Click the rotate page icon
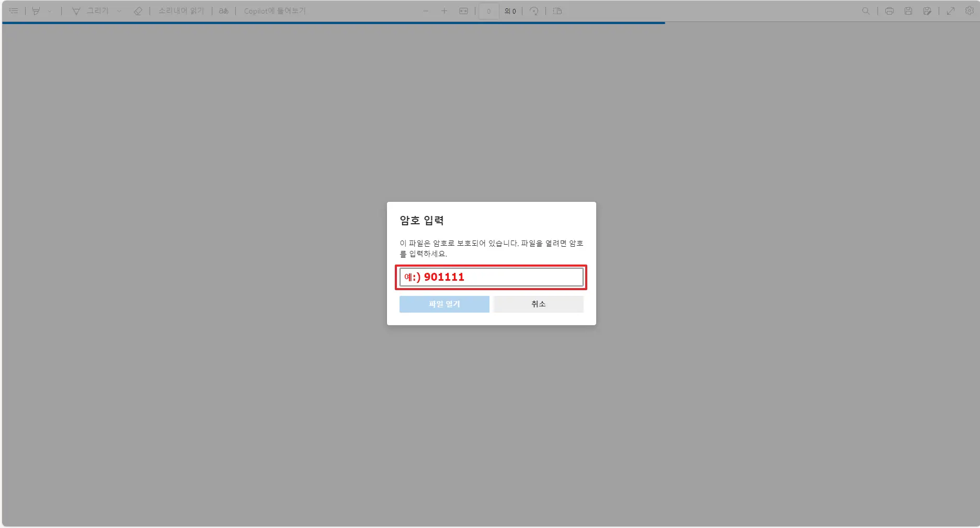Screen dimensions: 980x528 point(534,11)
